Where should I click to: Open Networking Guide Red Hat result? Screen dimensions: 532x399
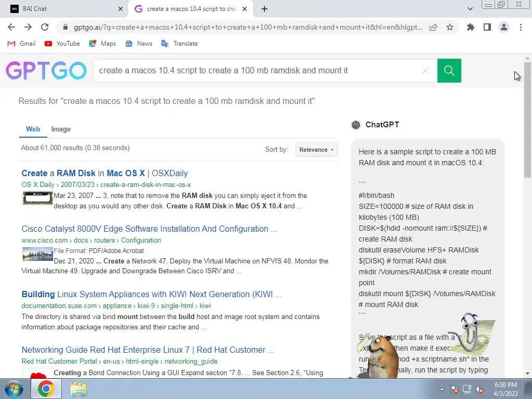(148, 350)
